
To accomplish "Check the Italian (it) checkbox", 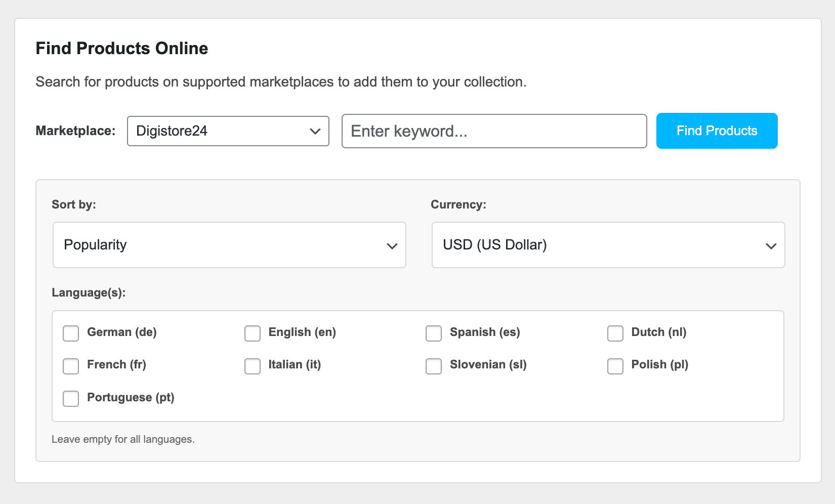I will [253, 366].
